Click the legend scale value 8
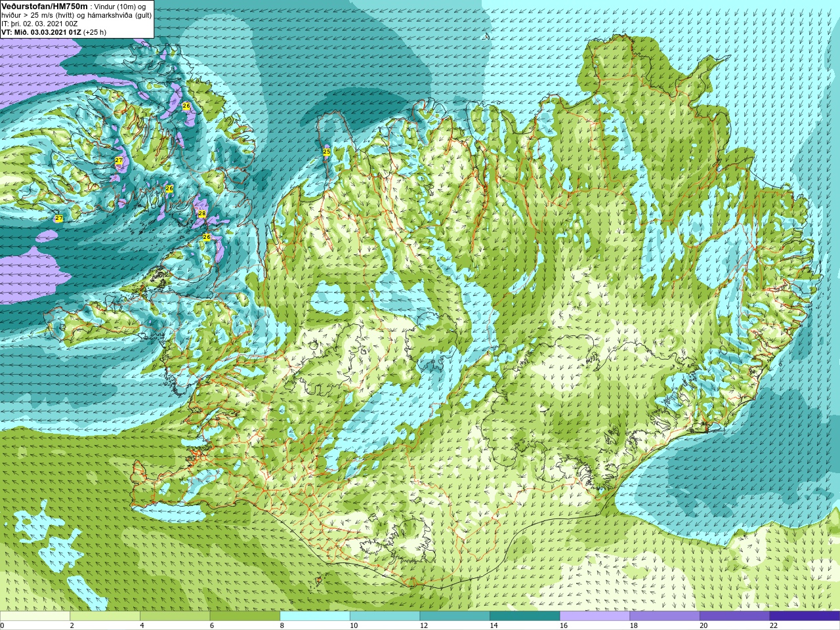This screenshot has height=630, width=840. pyautogui.click(x=282, y=625)
